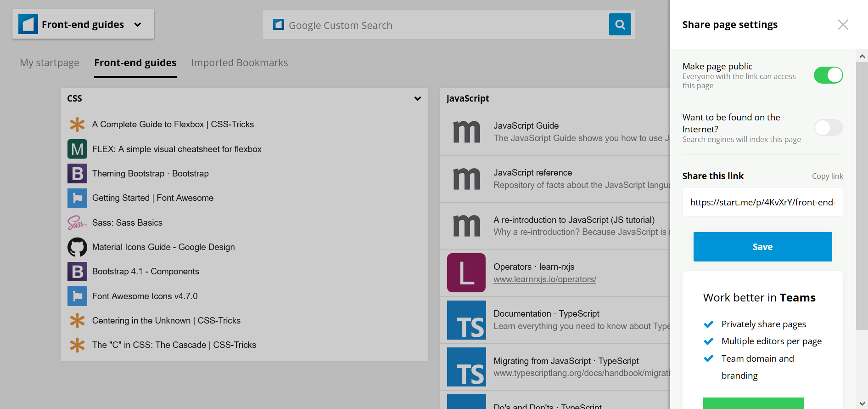Click the TS icon beside Migrating from JavaScript
Viewport: 868px width, 409px height.
pos(466,367)
